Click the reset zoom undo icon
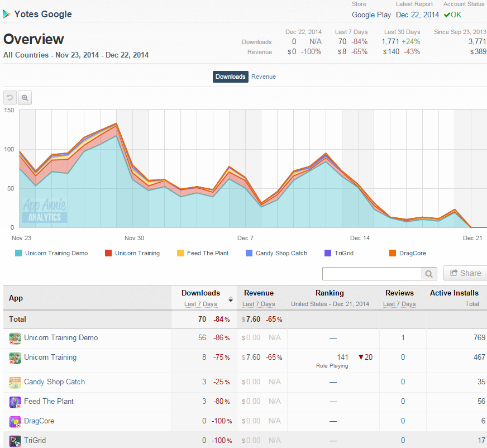 point(9,98)
